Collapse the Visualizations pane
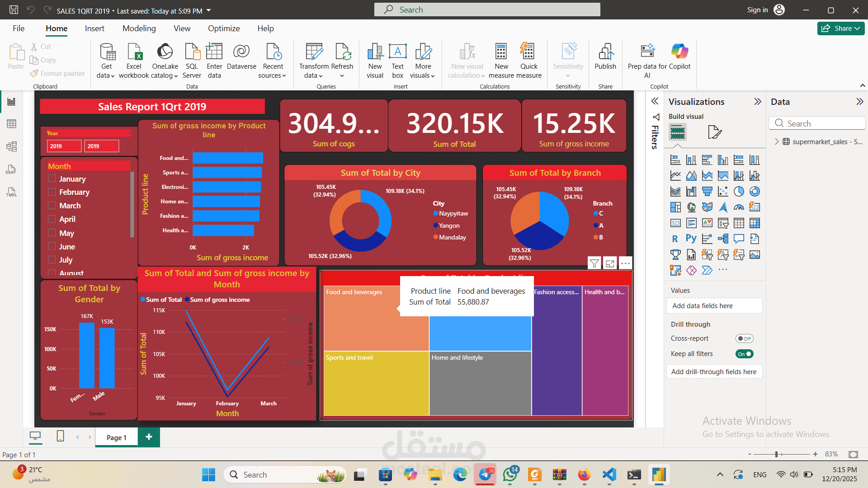Image resolution: width=868 pixels, height=488 pixels. coord(758,102)
